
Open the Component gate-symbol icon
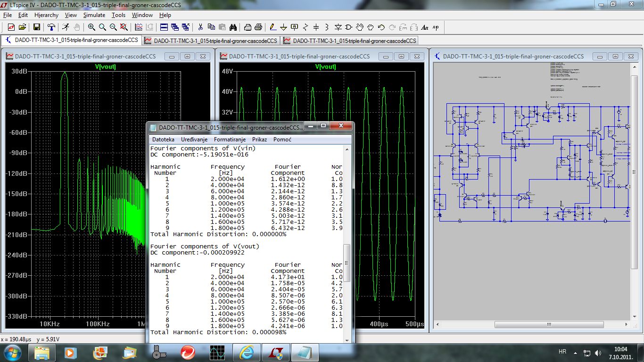[x=349, y=27]
